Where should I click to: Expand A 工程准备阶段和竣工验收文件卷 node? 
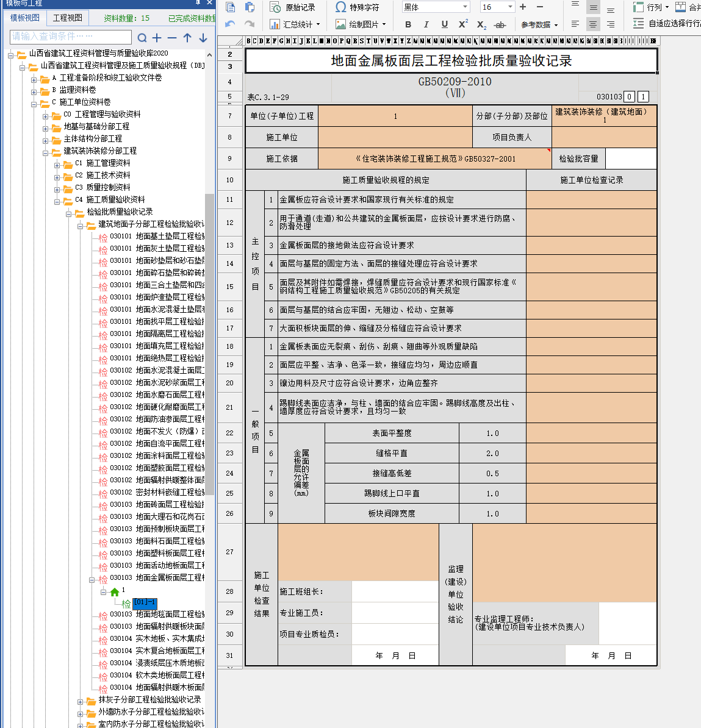pos(34,80)
